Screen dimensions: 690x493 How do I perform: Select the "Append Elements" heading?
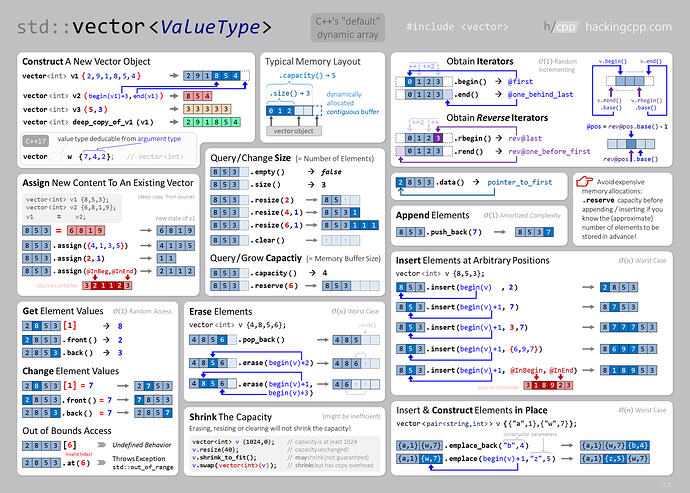tap(432, 215)
